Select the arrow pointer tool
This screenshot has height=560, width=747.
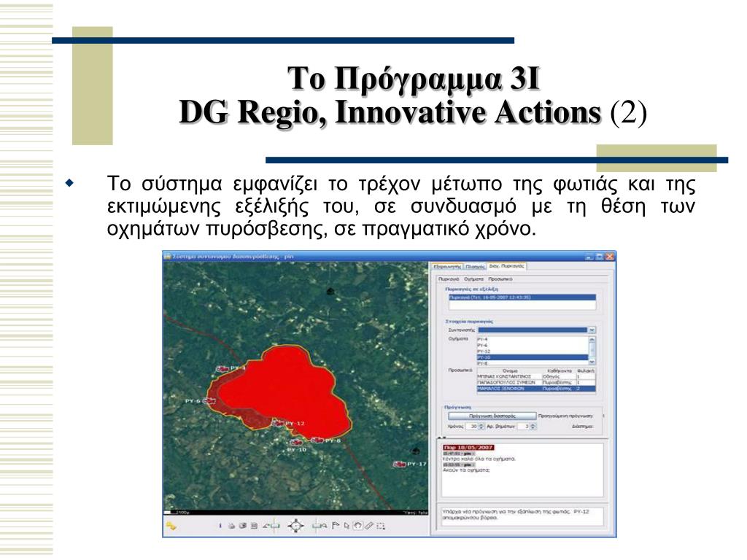point(347,526)
